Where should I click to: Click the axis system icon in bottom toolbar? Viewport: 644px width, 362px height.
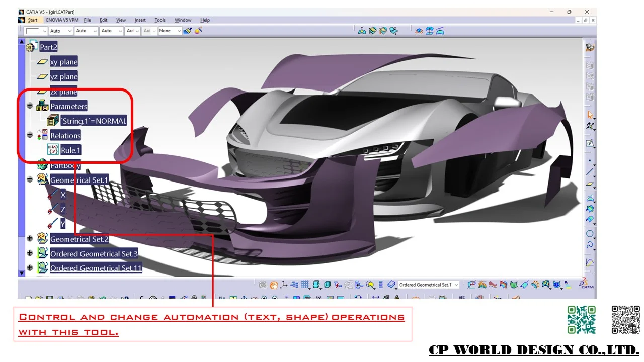[x=285, y=285]
